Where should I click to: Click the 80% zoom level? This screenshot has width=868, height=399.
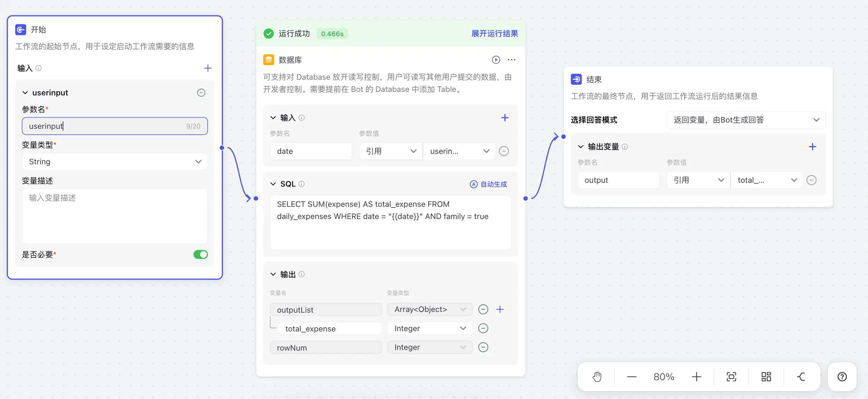tap(664, 377)
